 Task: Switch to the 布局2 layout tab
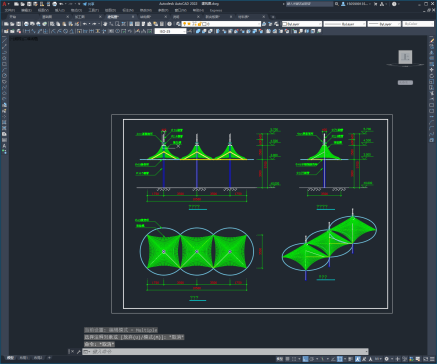[x=38, y=358]
